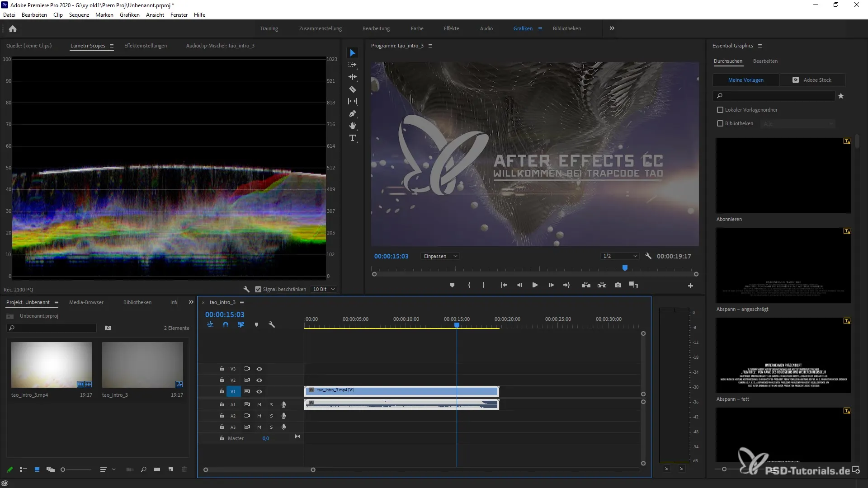Adjust Project panel thumbnail size slider
The height and width of the screenshot is (488, 868).
click(63, 469)
